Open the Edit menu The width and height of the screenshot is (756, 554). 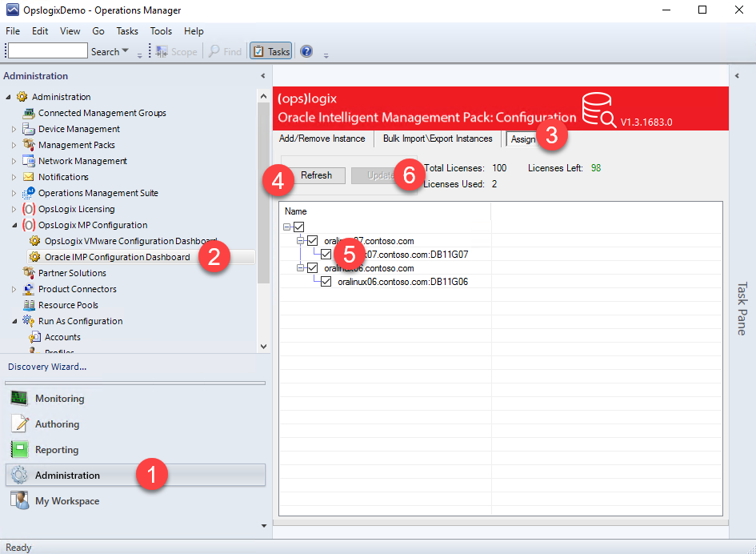pyautogui.click(x=40, y=31)
